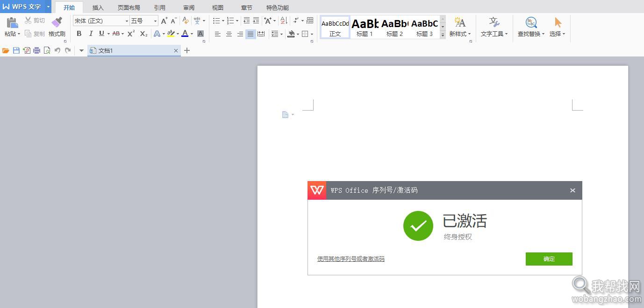Click the increase indent icon
644x308 pixels.
[x=256, y=21]
